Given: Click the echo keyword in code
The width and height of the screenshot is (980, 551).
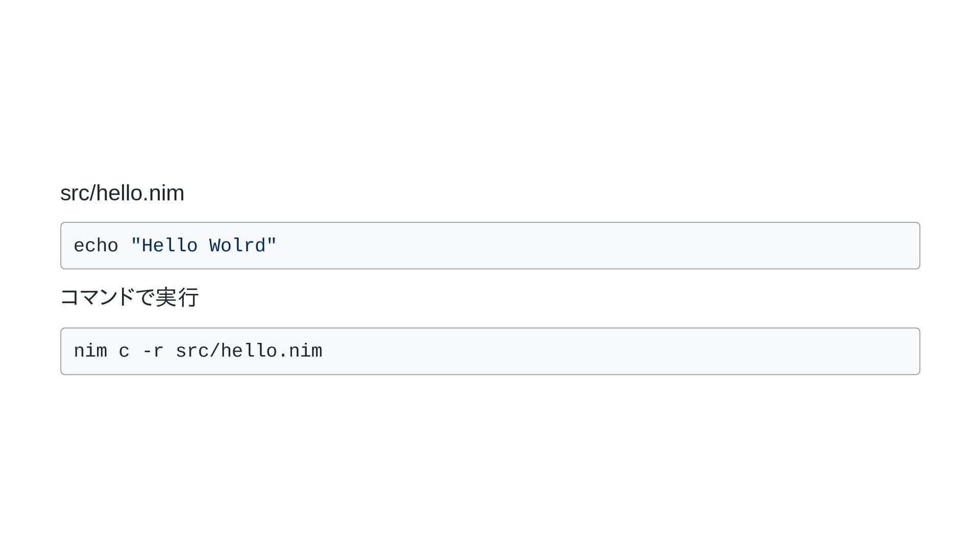Looking at the screenshot, I should (96, 246).
